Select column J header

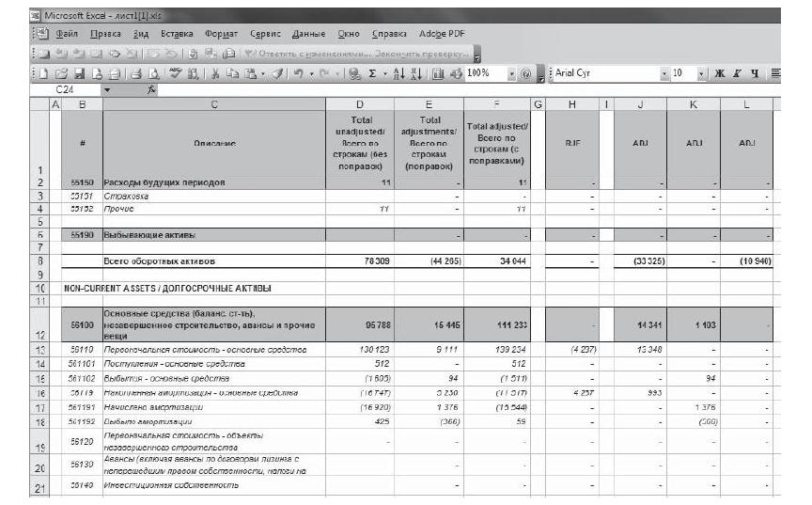[640, 104]
